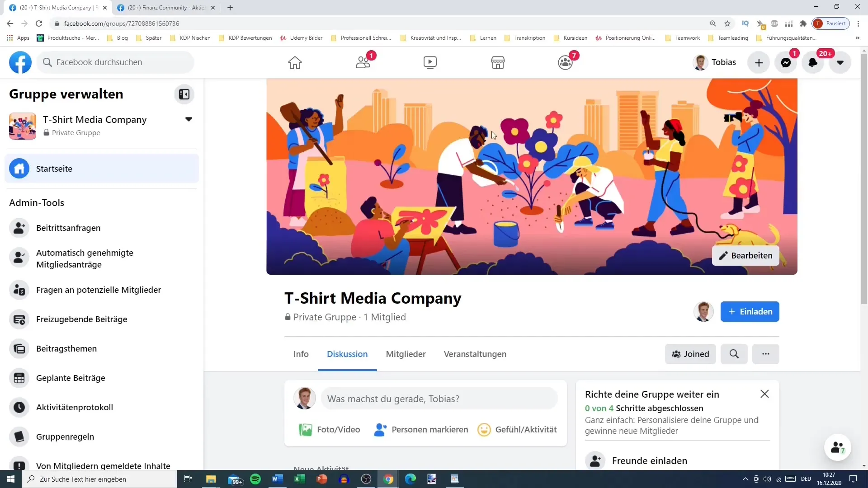Click the Beitrittsanfragen admin icon
Image resolution: width=868 pixels, height=488 pixels.
(x=19, y=228)
